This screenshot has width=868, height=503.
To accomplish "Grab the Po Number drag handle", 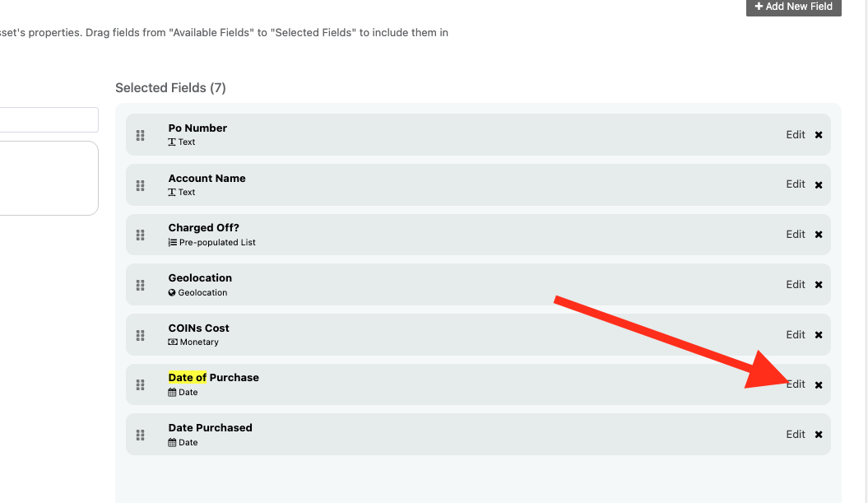I will point(140,135).
